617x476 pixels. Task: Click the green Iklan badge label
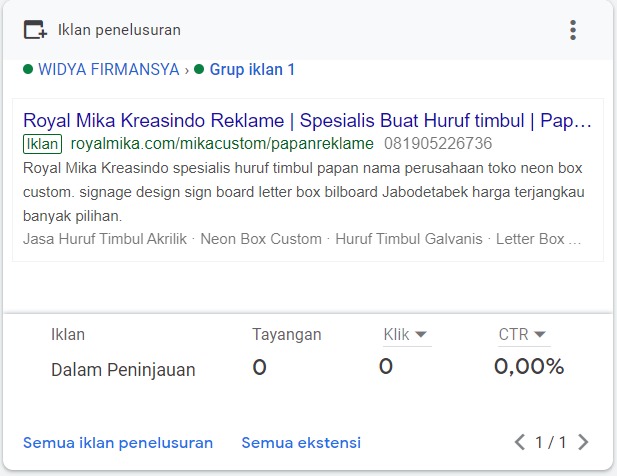42,144
